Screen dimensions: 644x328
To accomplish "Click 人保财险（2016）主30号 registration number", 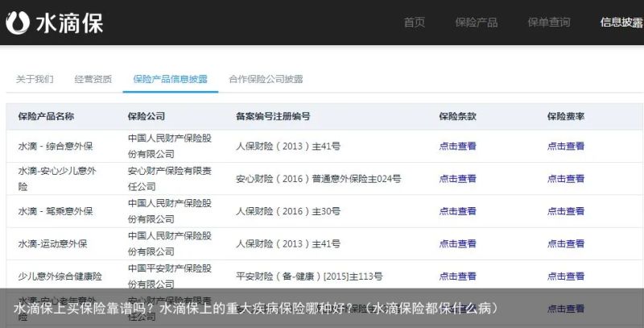I will click(288, 211).
